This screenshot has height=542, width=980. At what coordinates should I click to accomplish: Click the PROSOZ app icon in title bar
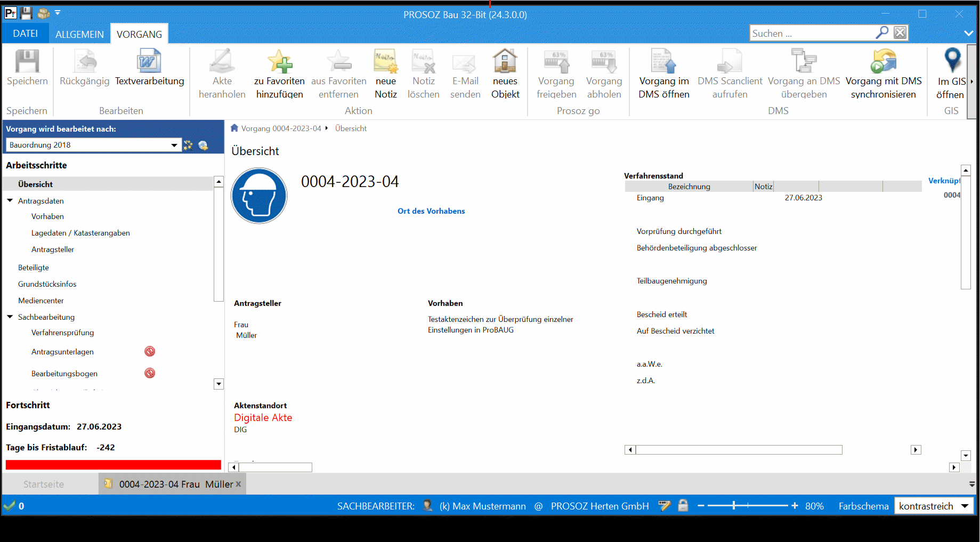coord(11,13)
